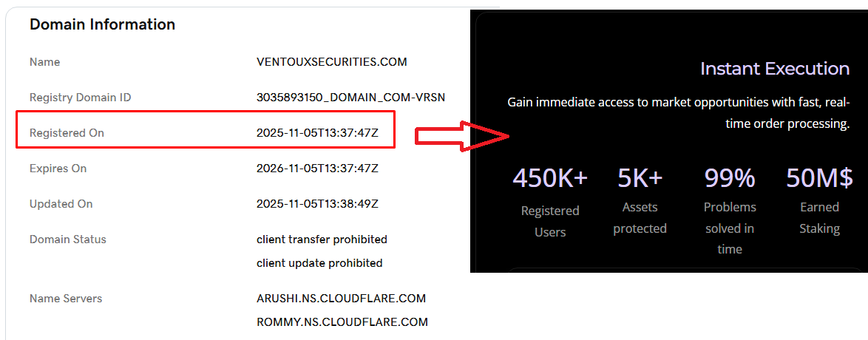Select the 2025-11-05T13:37:47Z registration date
Image resolution: width=868 pixels, height=340 pixels.
pyautogui.click(x=317, y=133)
